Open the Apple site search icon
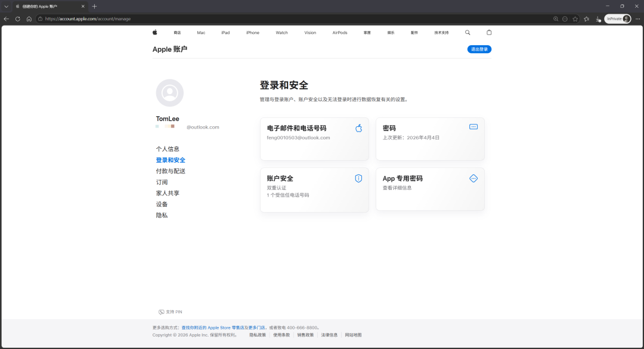Image resolution: width=644 pixels, height=349 pixels. (x=467, y=32)
